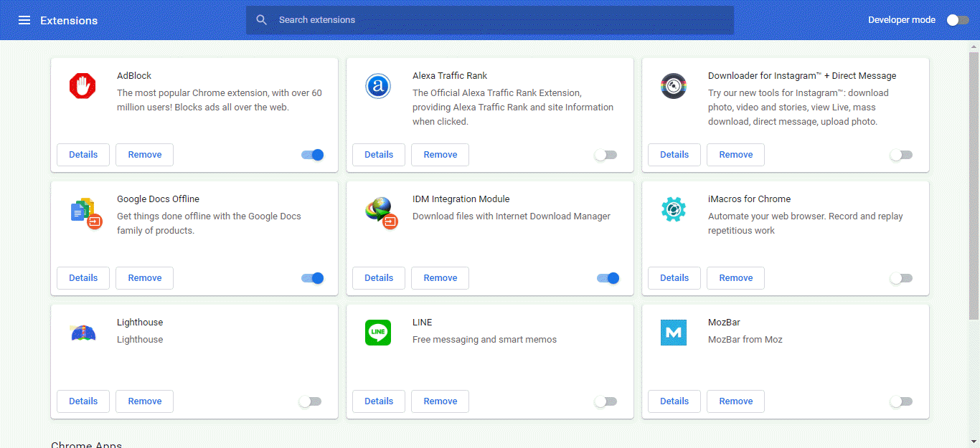This screenshot has width=980, height=448.
Task: Focus the Search extensions field
Action: point(490,20)
